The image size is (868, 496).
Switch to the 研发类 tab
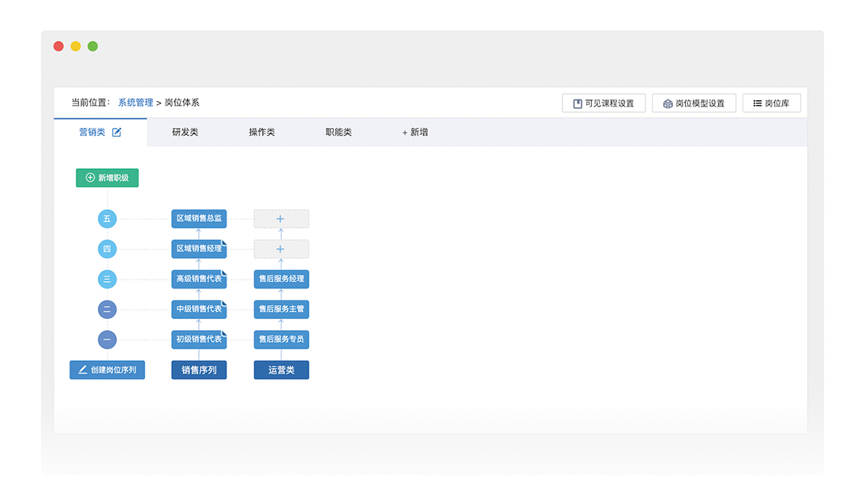185,133
